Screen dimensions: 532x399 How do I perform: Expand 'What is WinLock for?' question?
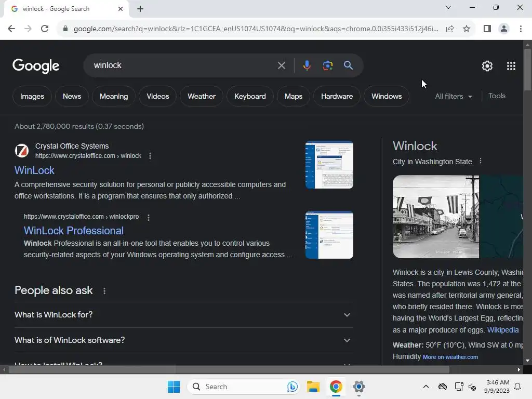point(184,315)
